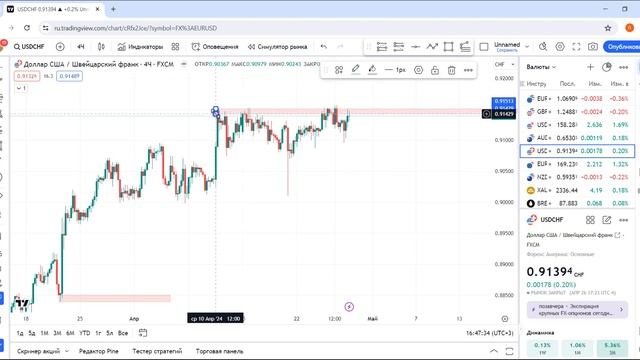Open the timezone menu showing UTC+3
Viewport: 640px width, 360px height.
pos(489,333)
